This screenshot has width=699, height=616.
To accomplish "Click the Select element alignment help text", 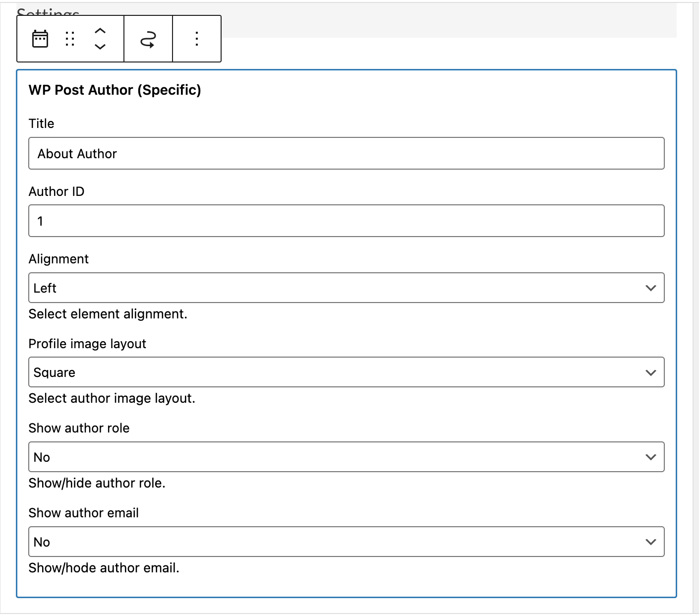I will point(108,314).
